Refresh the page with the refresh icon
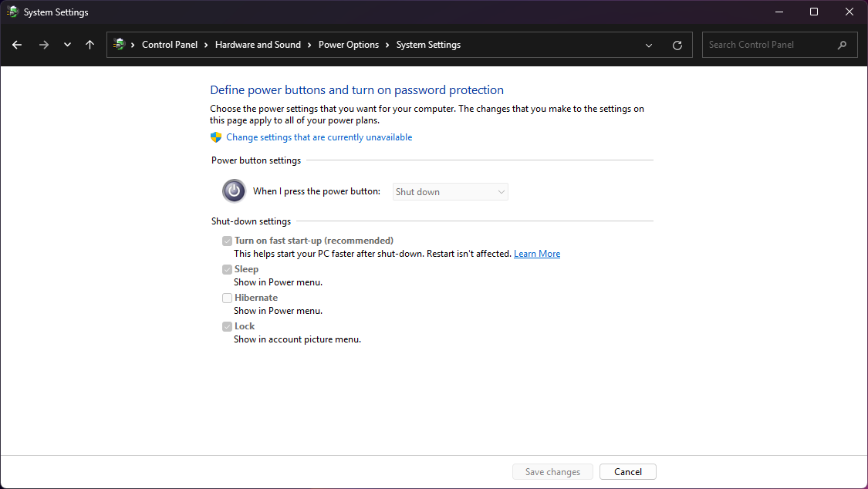Viewport: 868px width, 489px height. 677,45
